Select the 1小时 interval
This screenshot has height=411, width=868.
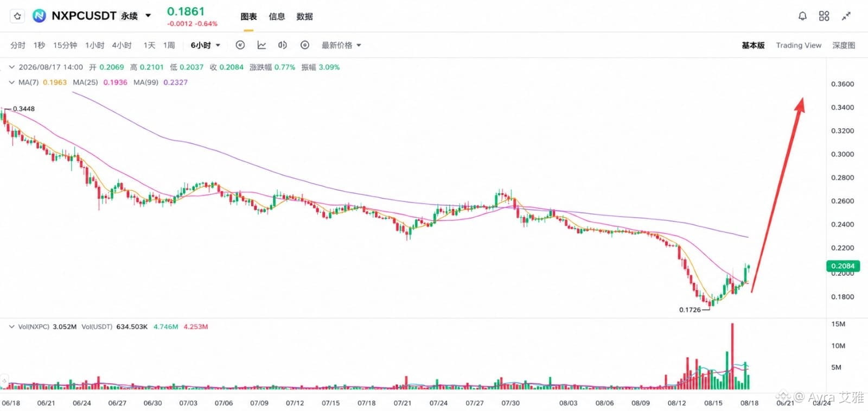pos(95,45)
